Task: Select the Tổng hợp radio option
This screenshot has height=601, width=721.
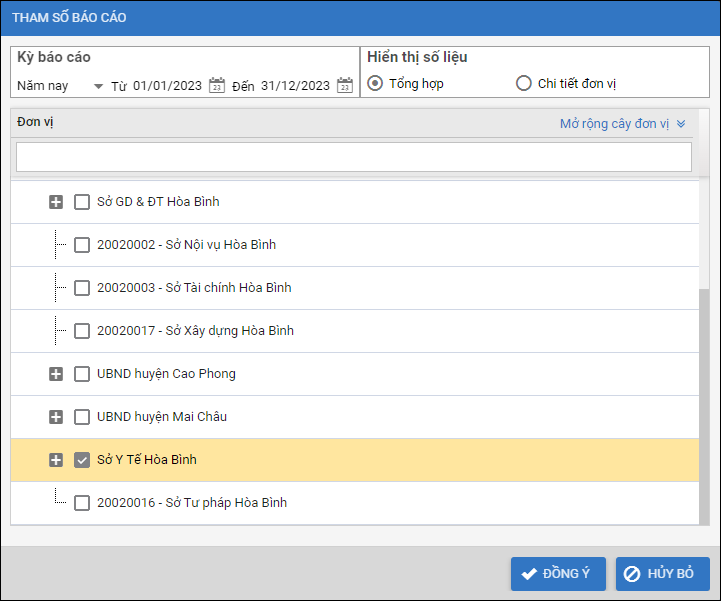Action: click(x=376, y=84)
